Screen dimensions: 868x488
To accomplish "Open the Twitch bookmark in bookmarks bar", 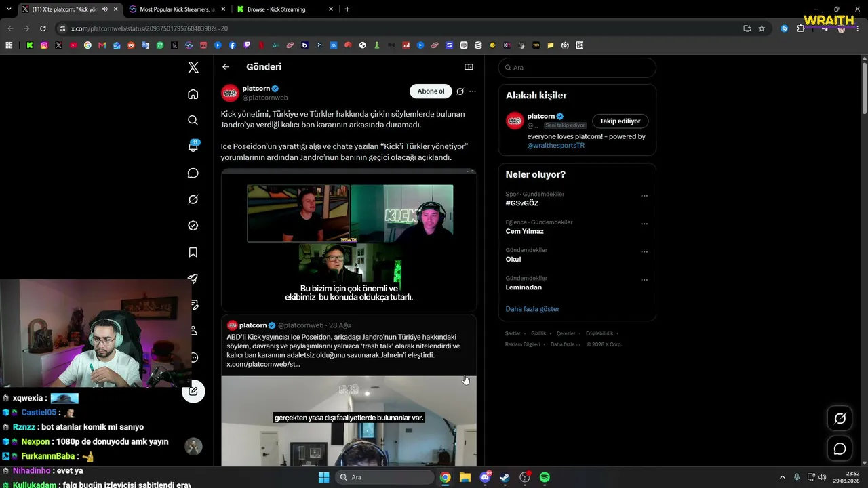I will point(247,45).
